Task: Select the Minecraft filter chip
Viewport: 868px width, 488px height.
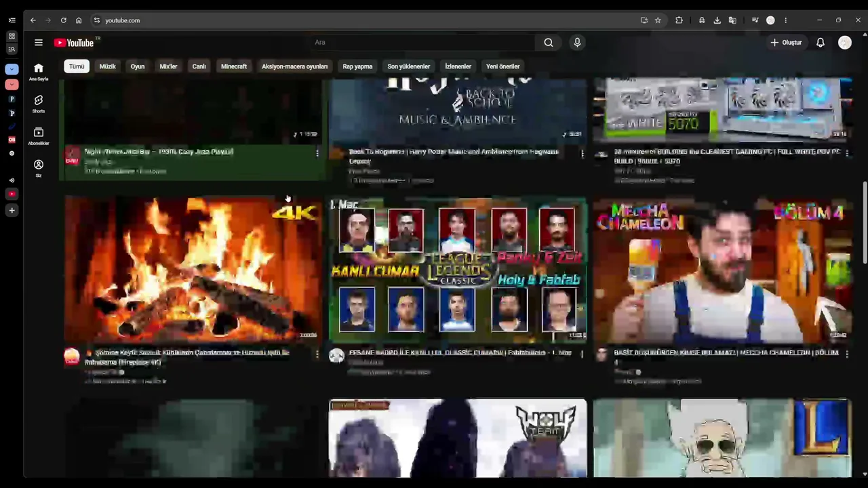Action: pos(234,66)
